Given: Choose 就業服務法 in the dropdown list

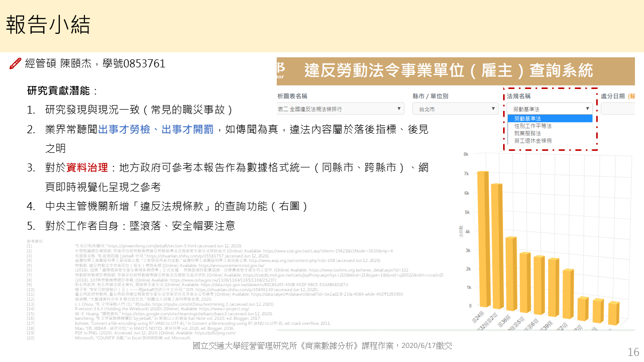Looking at the screenshot, I should (x=527, y=133).
